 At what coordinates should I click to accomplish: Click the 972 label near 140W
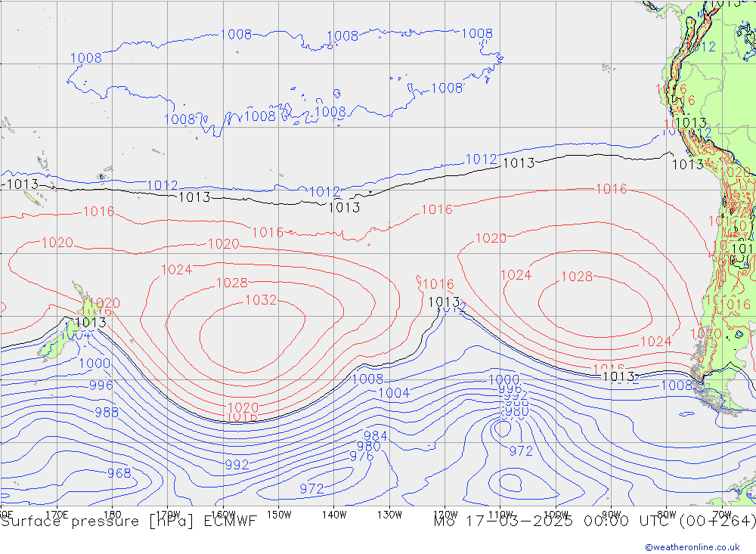311,489
